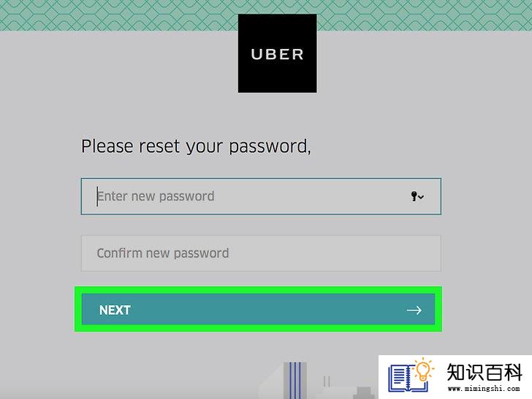Click the 知识百科 watermark text
The height and width of the screenshot is (399, 532).
click(x=484, y=372)
